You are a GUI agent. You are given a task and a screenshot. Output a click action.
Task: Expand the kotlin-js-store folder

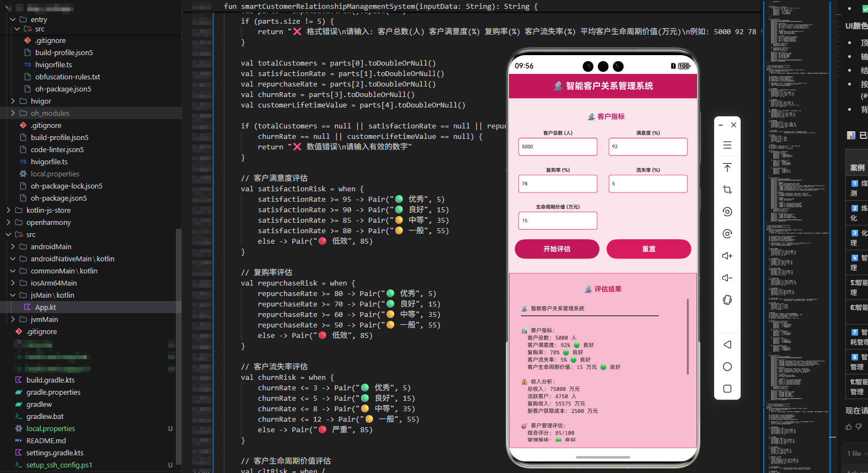(8, 210)
